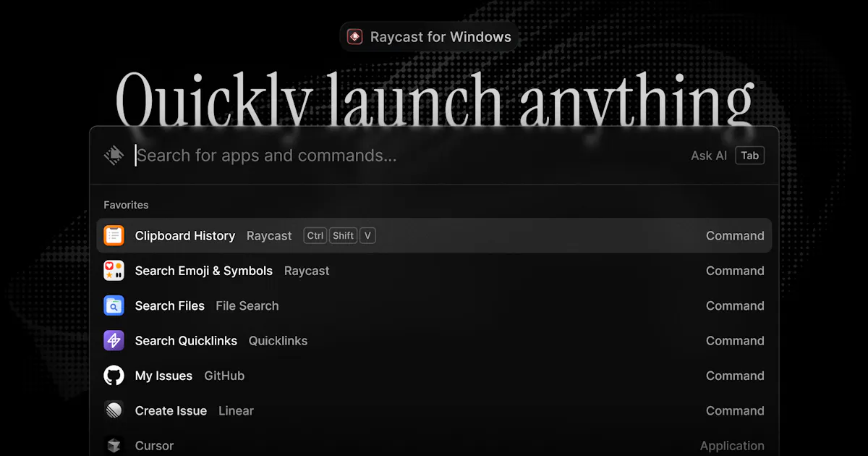The image size is (868, 456).
Task: Click the Ask AI label
Action: coord(709,156)
